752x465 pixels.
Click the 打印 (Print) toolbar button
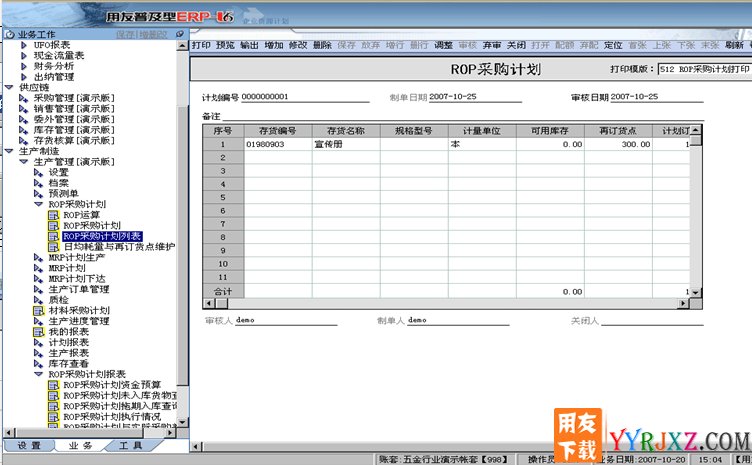coord(200,46)
